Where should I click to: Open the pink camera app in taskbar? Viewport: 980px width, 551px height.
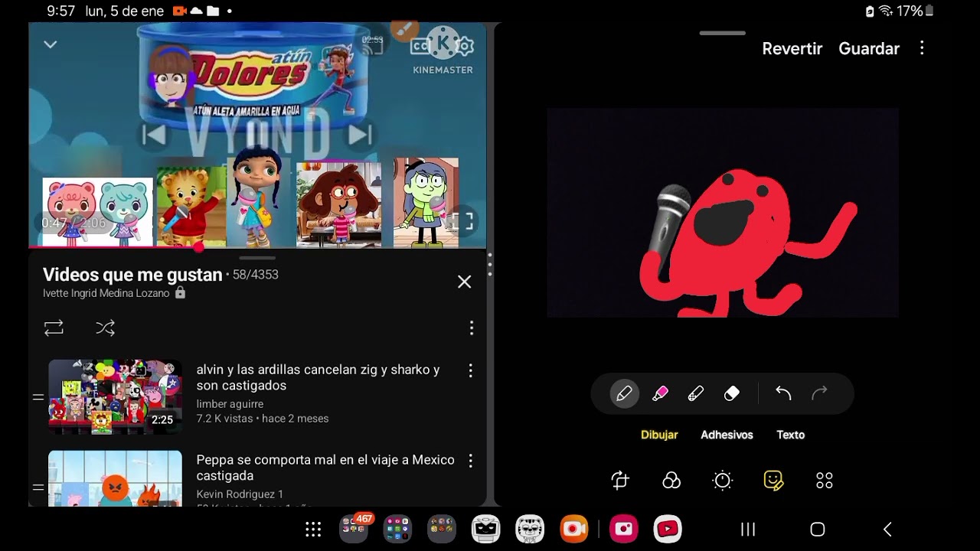click(623, 529)
